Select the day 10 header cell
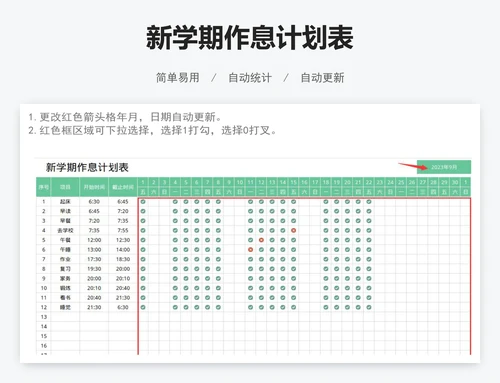Screen dimensions: 500x383 click(240, 182)
